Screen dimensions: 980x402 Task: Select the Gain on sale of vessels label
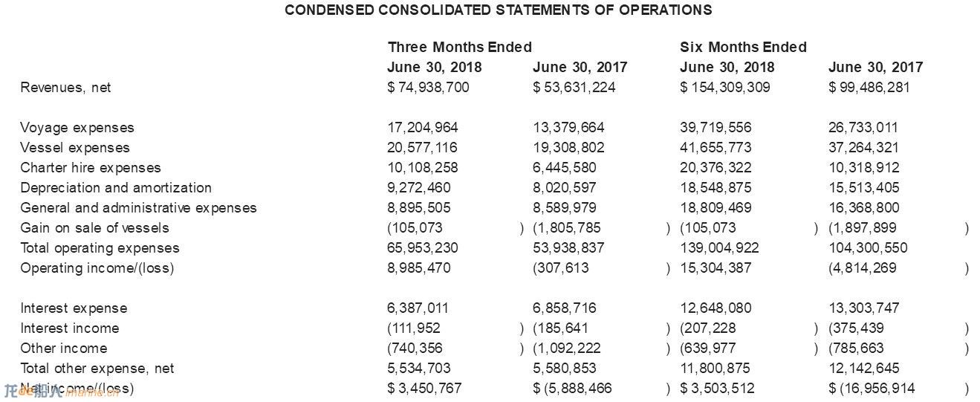94,228
